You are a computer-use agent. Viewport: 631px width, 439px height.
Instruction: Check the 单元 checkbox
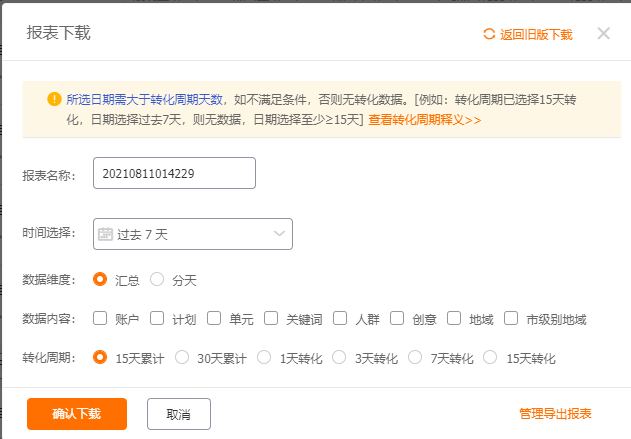(x=214, y=318)
